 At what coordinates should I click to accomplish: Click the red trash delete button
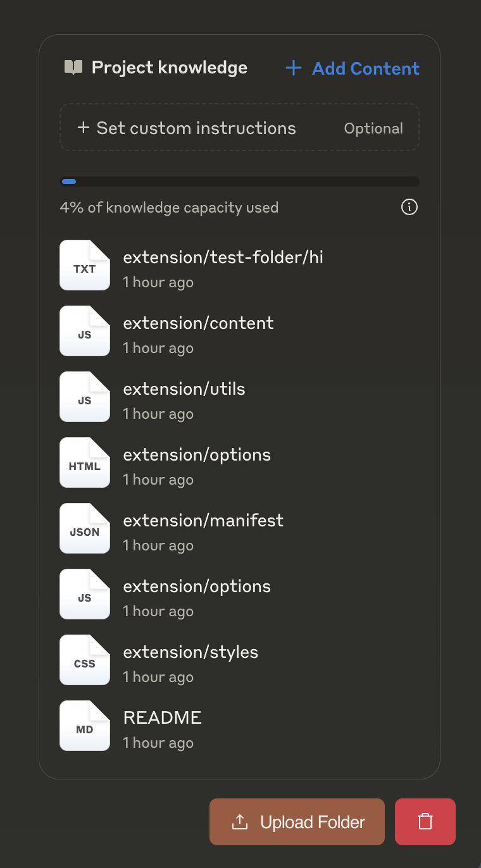[x=425, y=822]
